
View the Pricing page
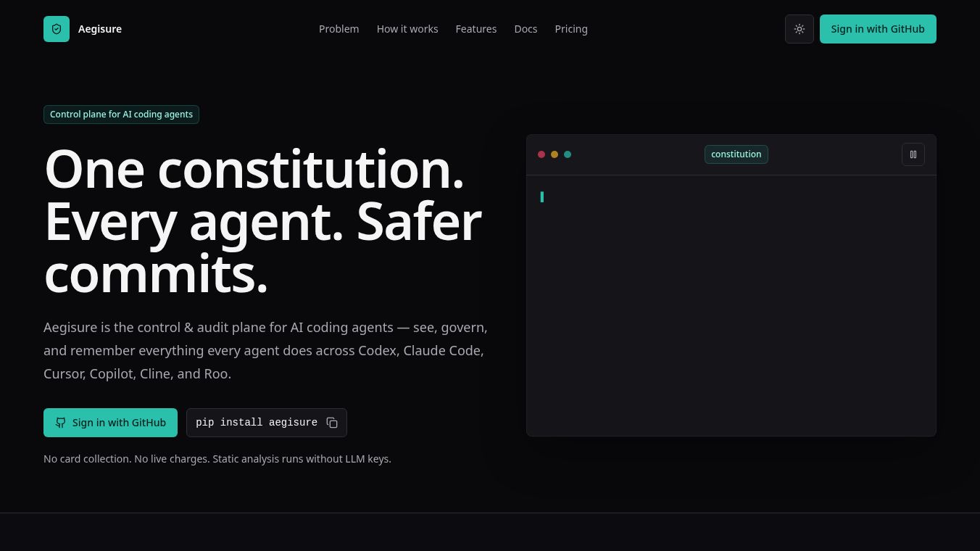click(x=571, y=29)
